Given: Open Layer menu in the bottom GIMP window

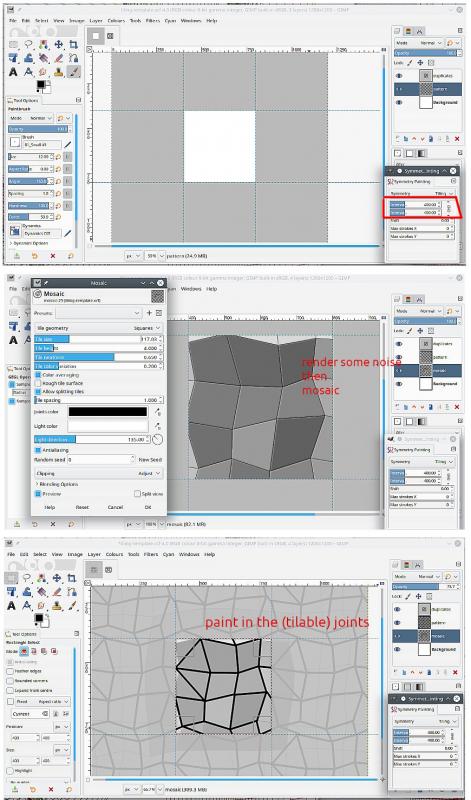Looking at the screenshot, I should [94, 554].
